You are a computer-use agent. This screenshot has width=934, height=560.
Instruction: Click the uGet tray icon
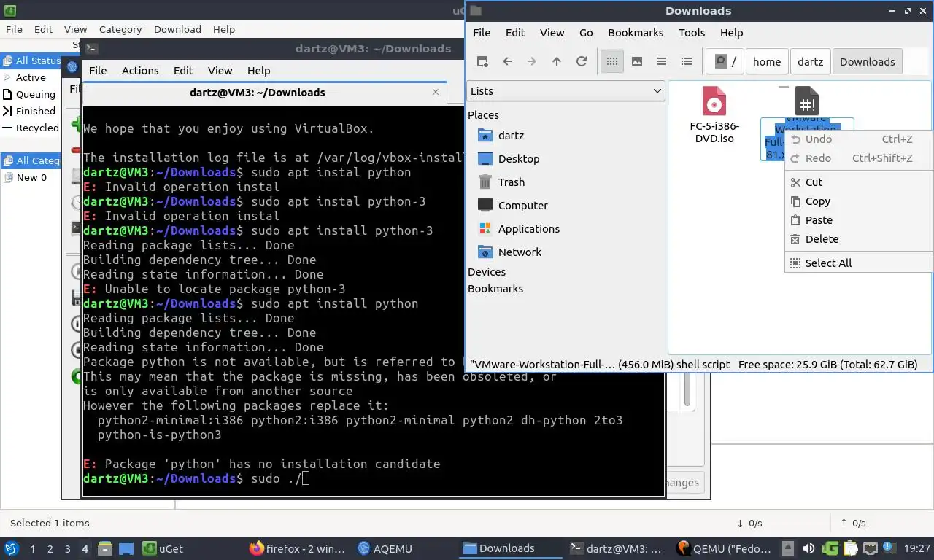830,548
